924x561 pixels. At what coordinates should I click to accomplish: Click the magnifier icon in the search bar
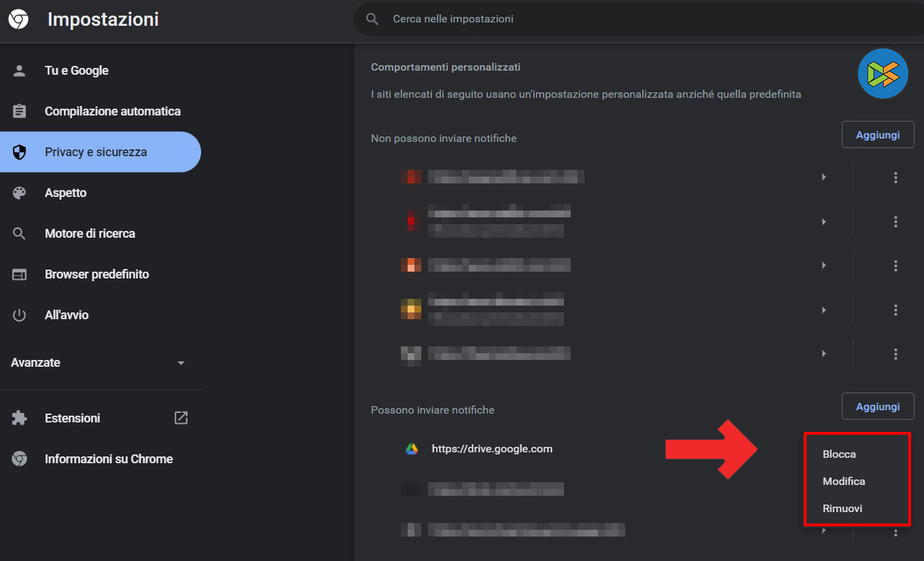pos(372,19)
